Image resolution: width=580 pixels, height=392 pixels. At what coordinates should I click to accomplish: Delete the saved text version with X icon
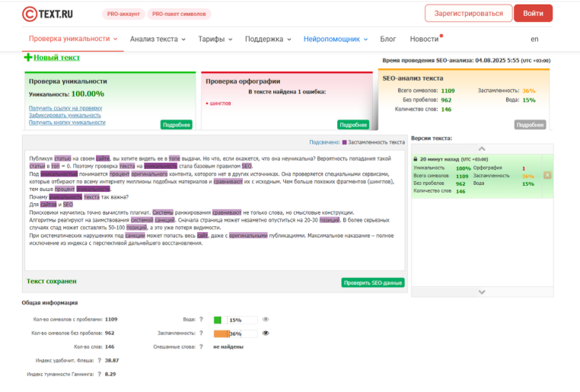click(547, 175)
